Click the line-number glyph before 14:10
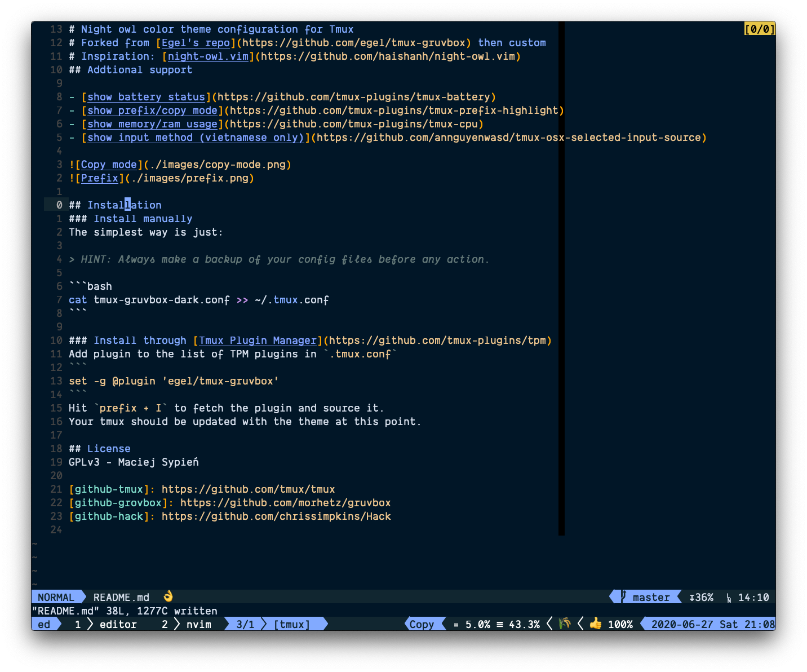The height and width of the screenshot is (672, 807). click(729, 598)
